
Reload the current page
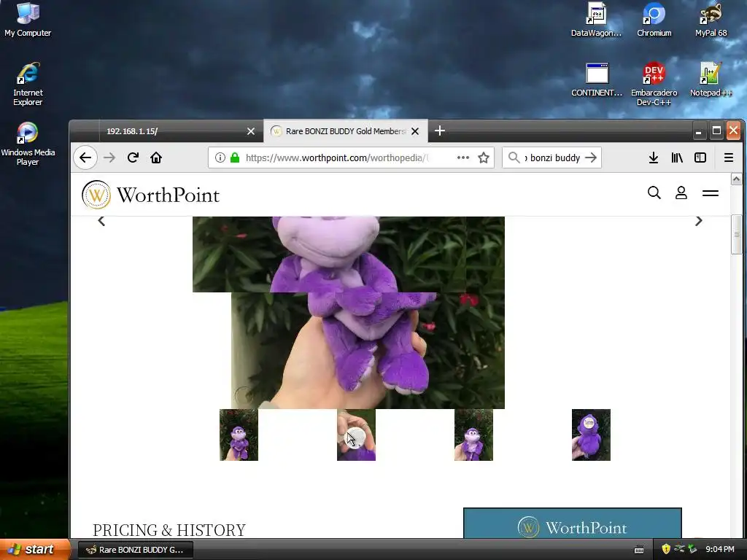(133, 157)
